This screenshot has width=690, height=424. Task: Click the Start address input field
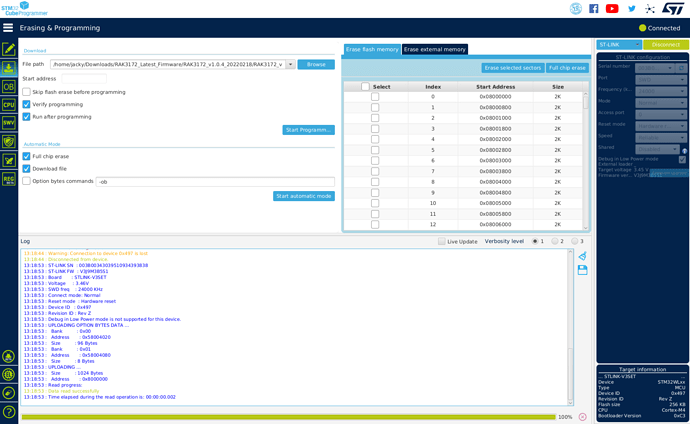(x=83, y=78)
